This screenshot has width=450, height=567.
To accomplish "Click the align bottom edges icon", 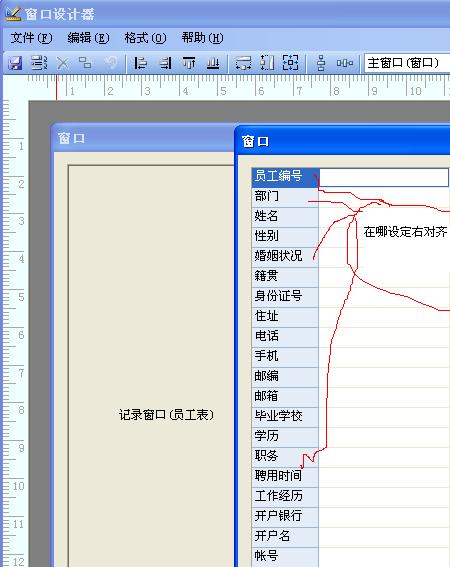I will tap(213, 63).
